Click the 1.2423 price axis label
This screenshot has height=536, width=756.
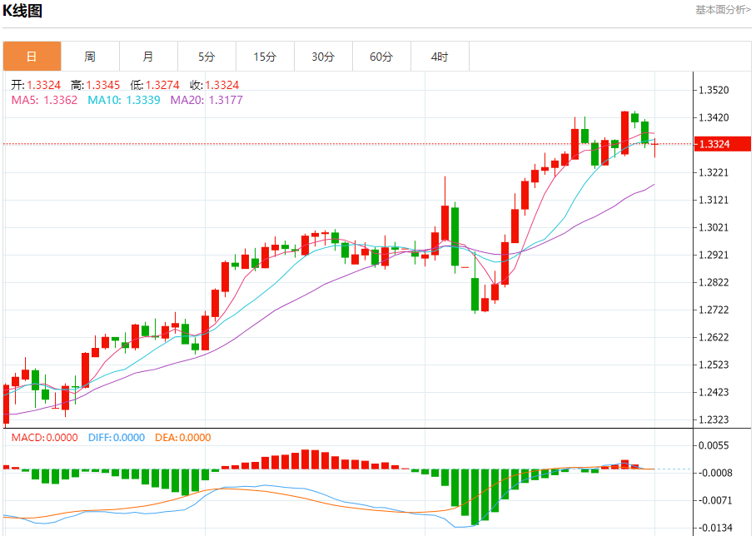tap(714, 392)
